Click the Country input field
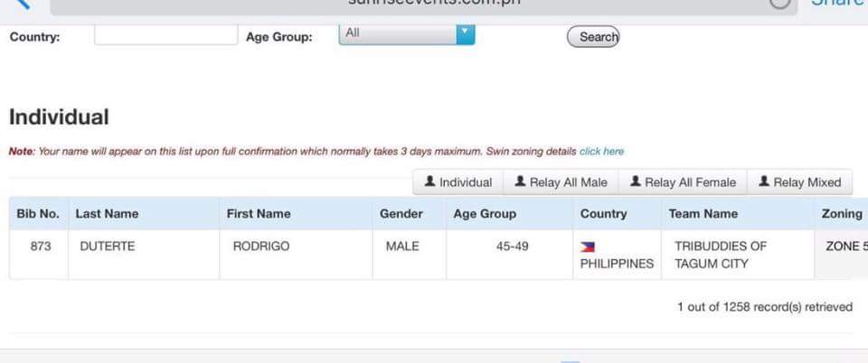The image size is (868, 363). (x=166, y=34)
